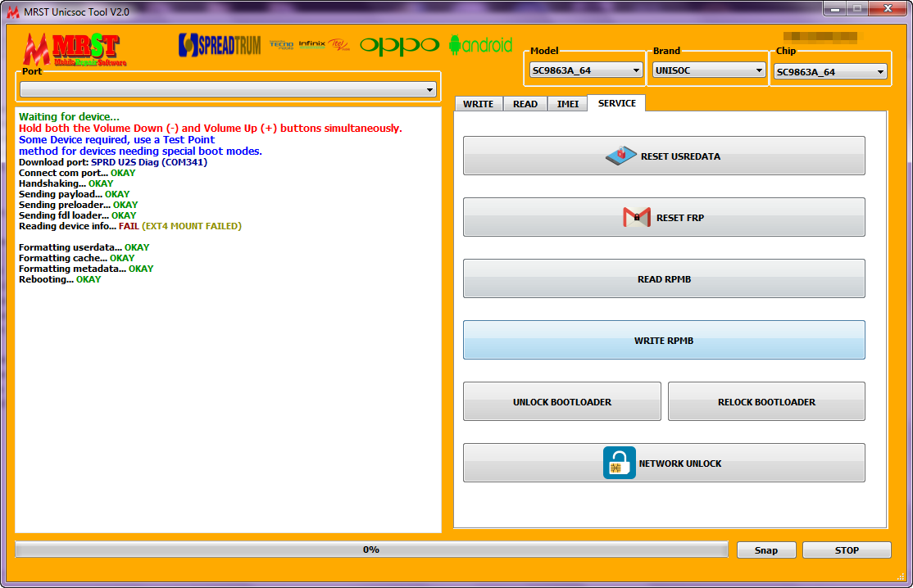913x588 pixels.
Task: Open the Chip dropdown showing SC9863A_64
Action: [830, 72]
